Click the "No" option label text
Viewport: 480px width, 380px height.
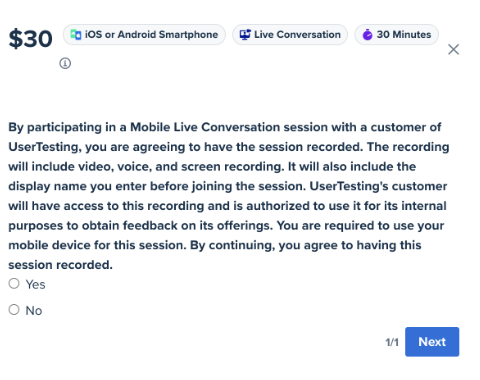point(34,311)
